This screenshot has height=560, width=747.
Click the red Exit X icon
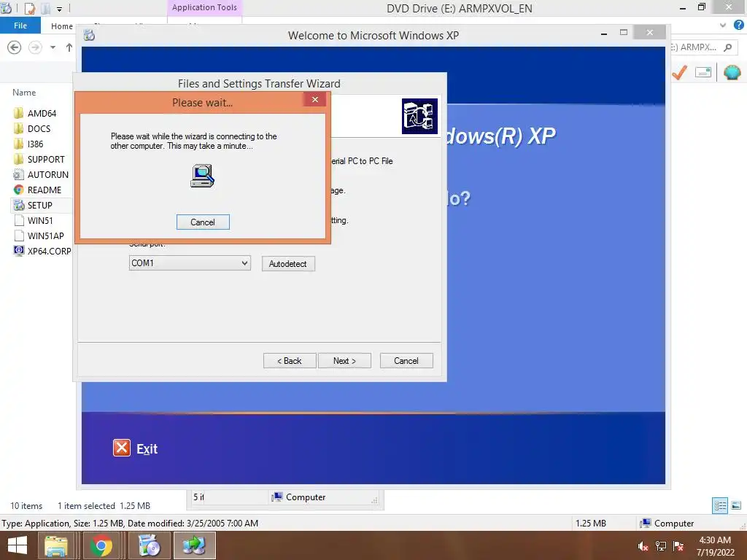[x=122, y=448]
